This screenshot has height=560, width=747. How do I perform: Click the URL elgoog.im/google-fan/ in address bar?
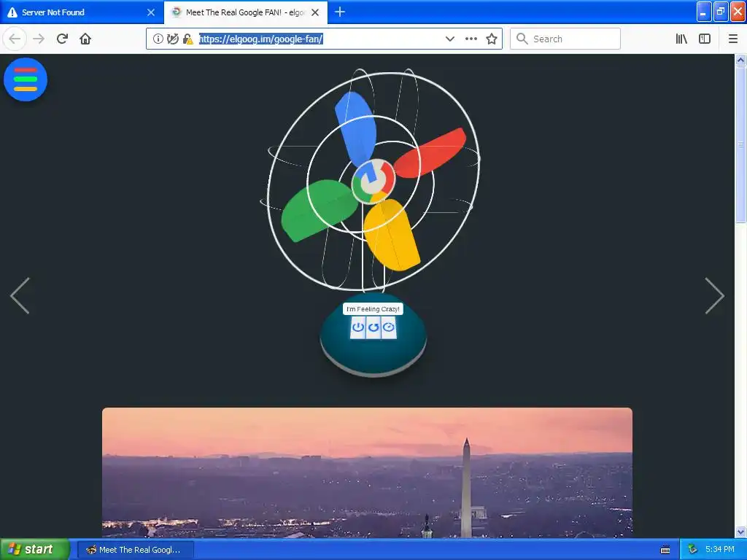(x=261, y=39)
